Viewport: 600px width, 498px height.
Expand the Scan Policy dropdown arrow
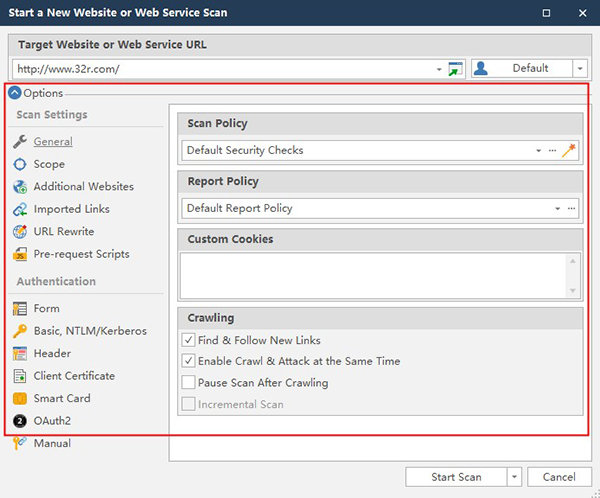click(x=539, y=151)
